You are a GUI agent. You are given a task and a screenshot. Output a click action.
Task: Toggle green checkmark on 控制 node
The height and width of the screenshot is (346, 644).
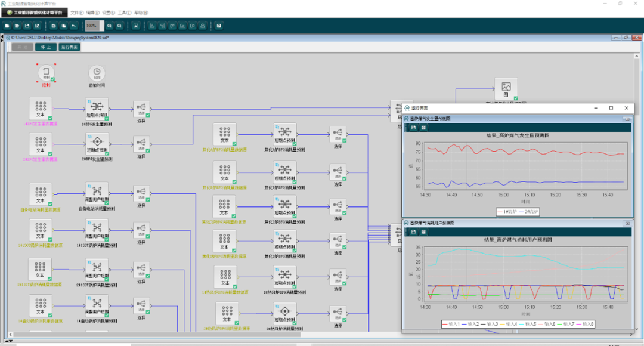52,79
